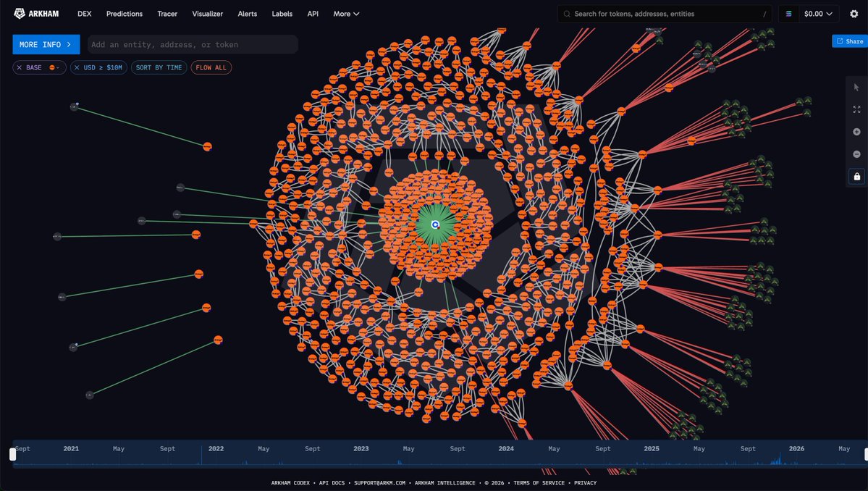Image resolution: width=868 pixels, height=491 pixels.
Task: Click the Share button
Action: 850,41
